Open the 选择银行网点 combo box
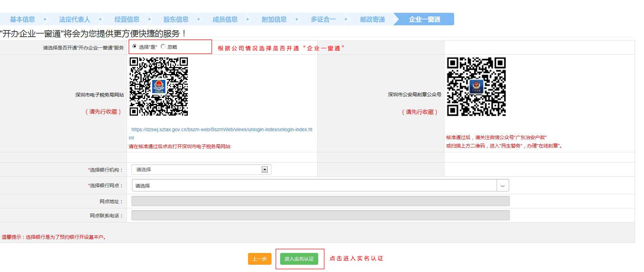This screenshot has height=272, width=644. point(320,185)
